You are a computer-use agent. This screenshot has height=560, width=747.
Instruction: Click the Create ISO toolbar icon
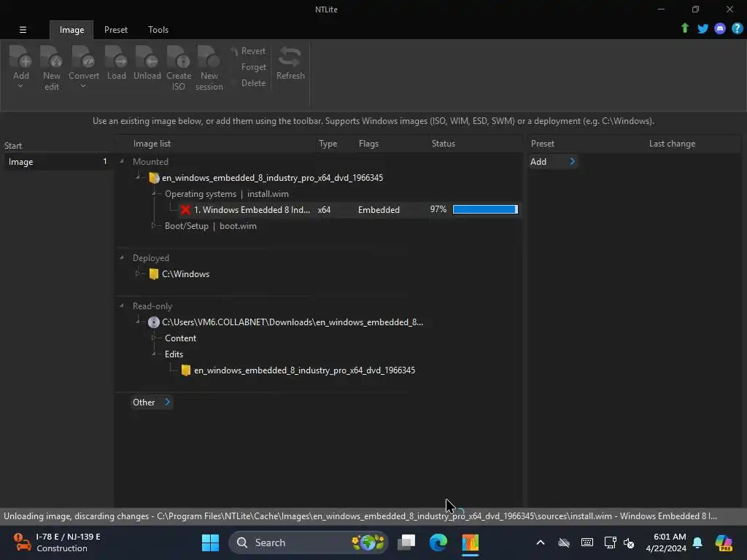point(179,56)
